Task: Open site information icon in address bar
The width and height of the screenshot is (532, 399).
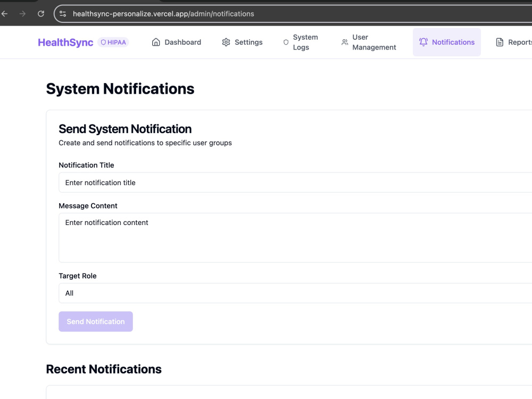Action: tap(63, 14)
